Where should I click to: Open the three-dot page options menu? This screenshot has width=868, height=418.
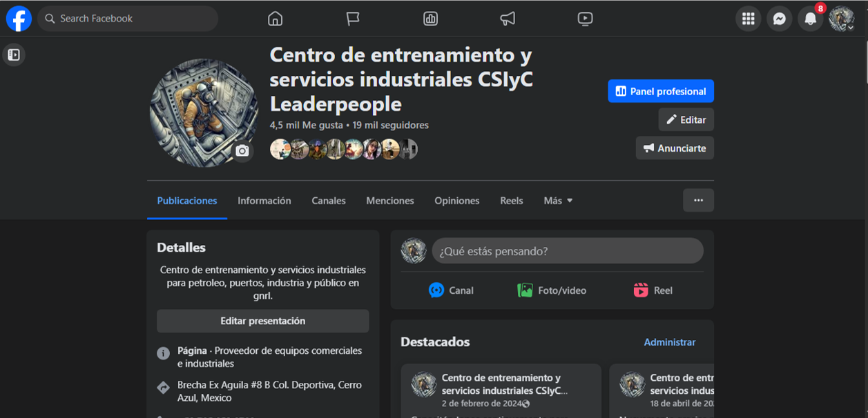click(698, 200)
